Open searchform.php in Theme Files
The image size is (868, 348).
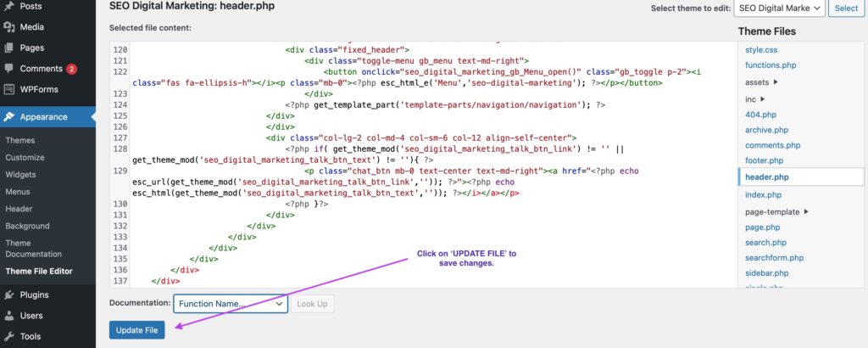click(775, 258)
